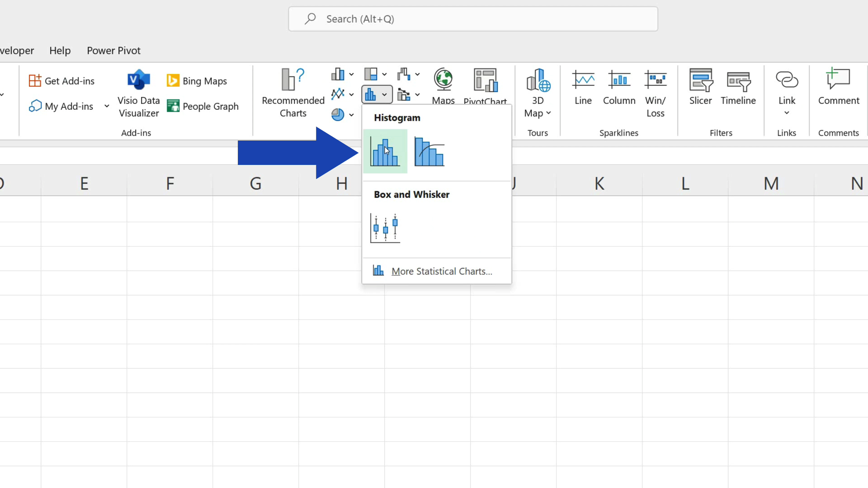
Task: Expand the pie chart options dropdown
Action: pyautogui.click(x=352, y=115)
